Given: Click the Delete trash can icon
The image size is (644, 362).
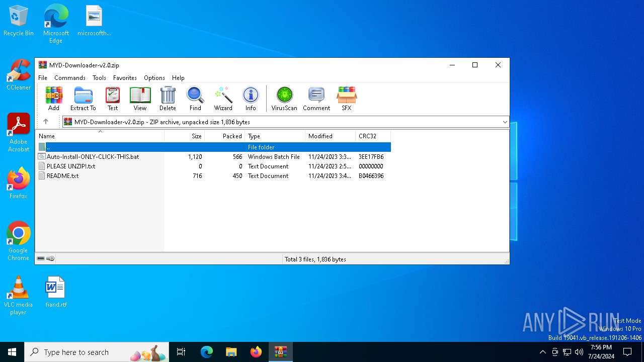Looking at the screenshot, I should (x=168, y=98).
